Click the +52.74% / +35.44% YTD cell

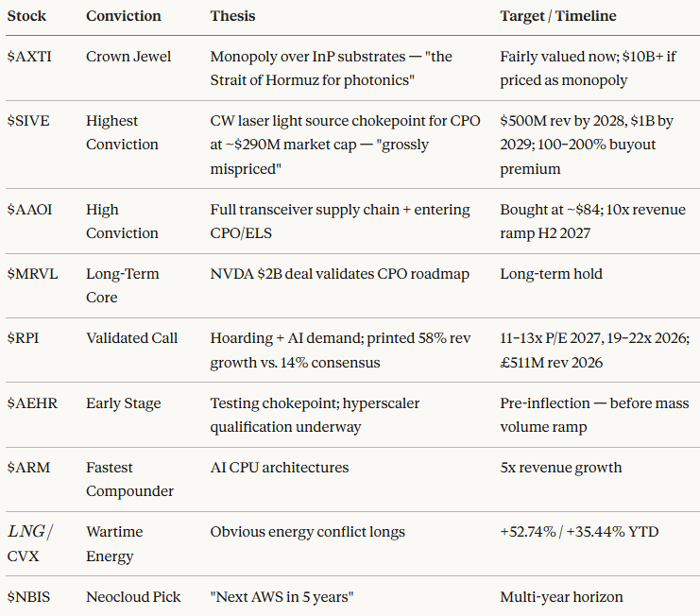[579, 532]
